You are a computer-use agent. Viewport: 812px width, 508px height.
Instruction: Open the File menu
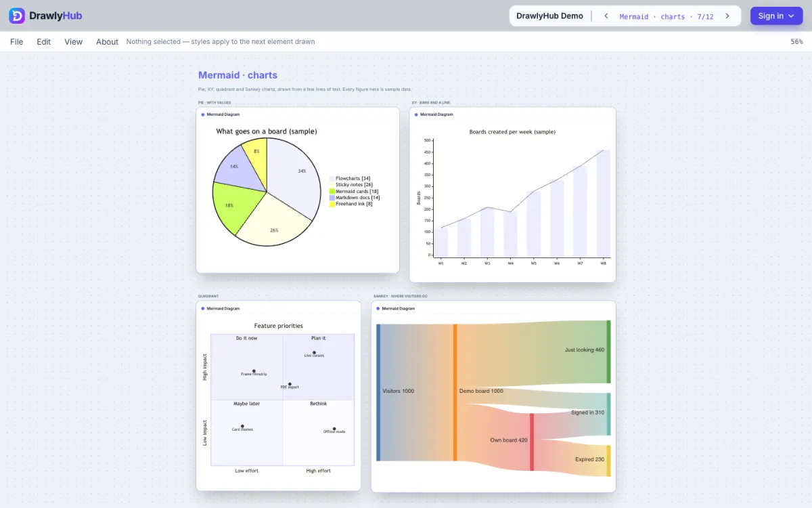17,42
